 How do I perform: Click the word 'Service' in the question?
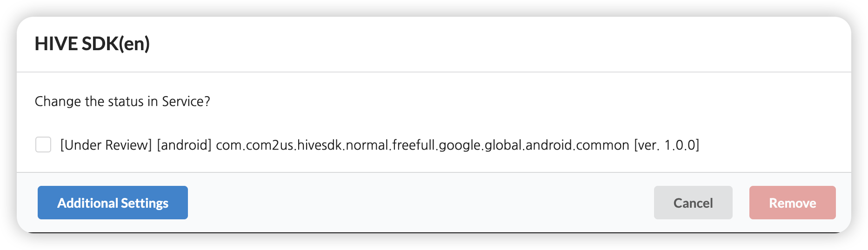[182, 101]
